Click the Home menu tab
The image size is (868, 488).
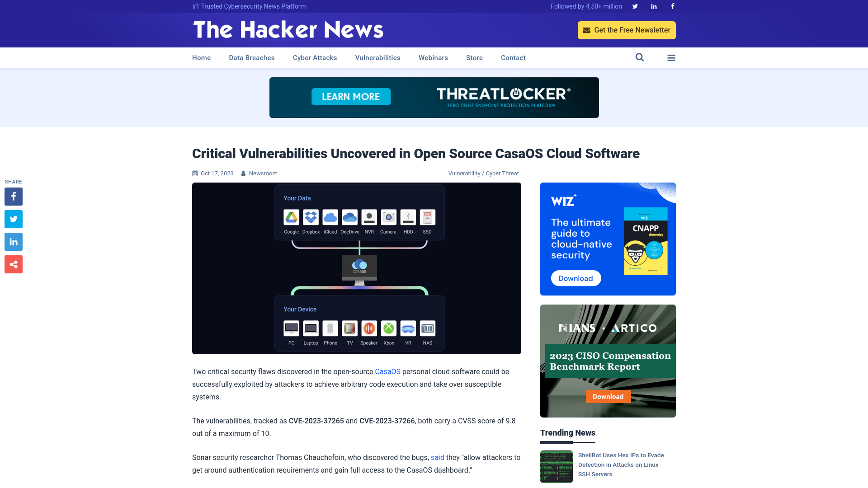(202, 58)
